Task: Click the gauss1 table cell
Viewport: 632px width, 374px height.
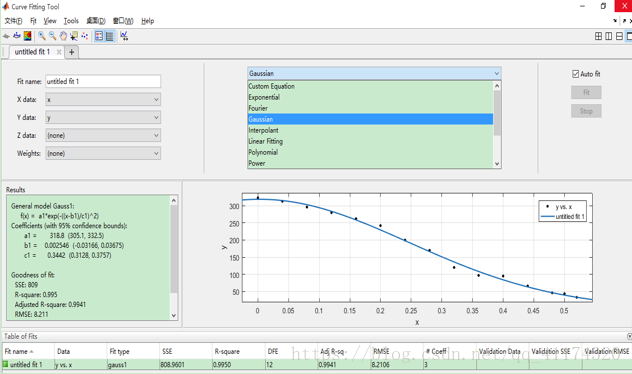Action: (133, 365)
